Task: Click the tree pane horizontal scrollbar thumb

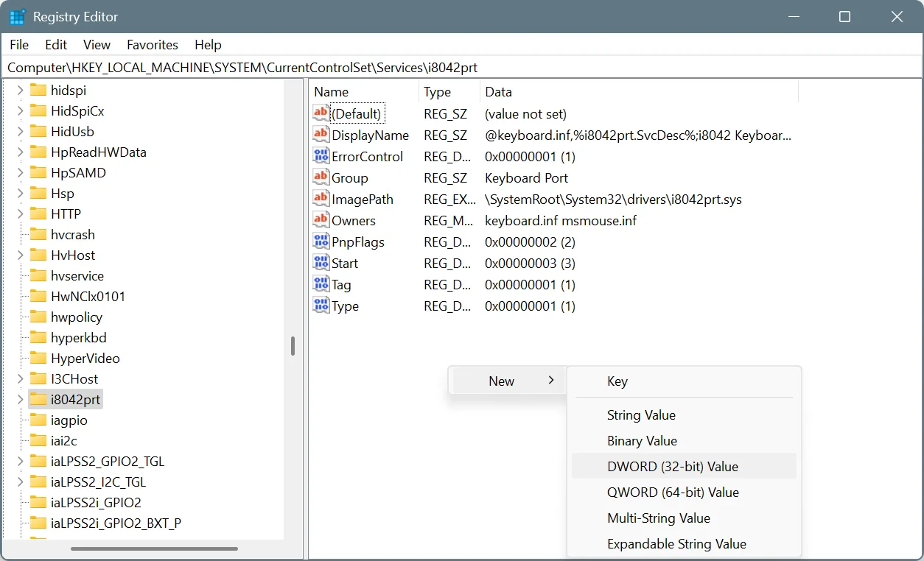Action: click(x=154, y=548)
